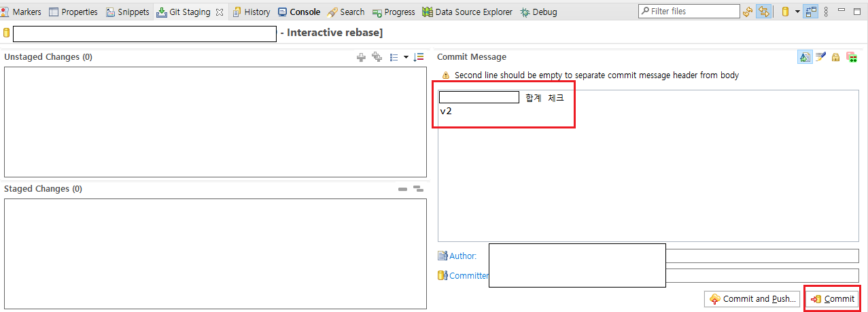
Task: Switch to the Debug tab
Action: coord(538,12)
